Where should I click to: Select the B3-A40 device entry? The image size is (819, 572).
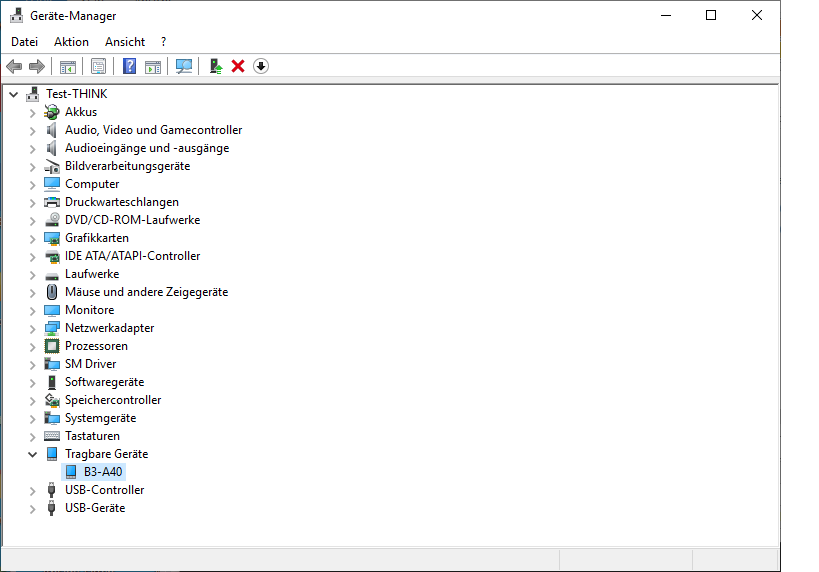point(94,472)
